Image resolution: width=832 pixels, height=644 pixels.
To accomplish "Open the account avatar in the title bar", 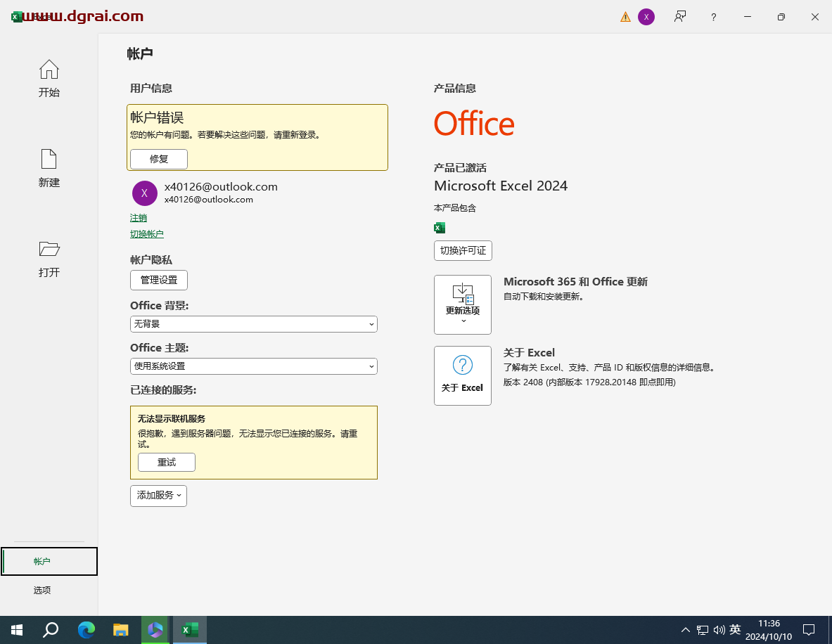I will (x=646, y=16).
